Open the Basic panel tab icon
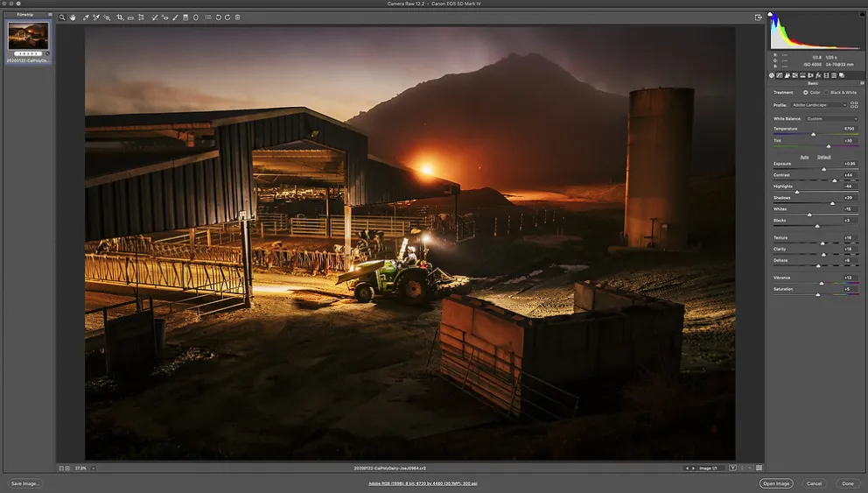This screenshot has height=493, width=868. click(x=772, y=75)
